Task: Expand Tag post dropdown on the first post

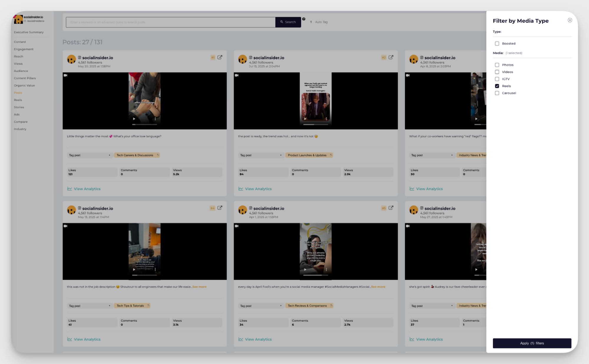Action: tap(90, 155)
